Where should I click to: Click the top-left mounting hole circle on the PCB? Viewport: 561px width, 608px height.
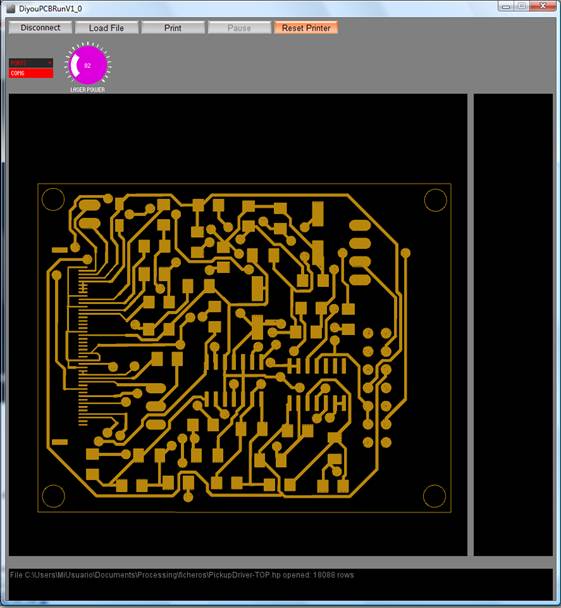click(x=53, y=199)
